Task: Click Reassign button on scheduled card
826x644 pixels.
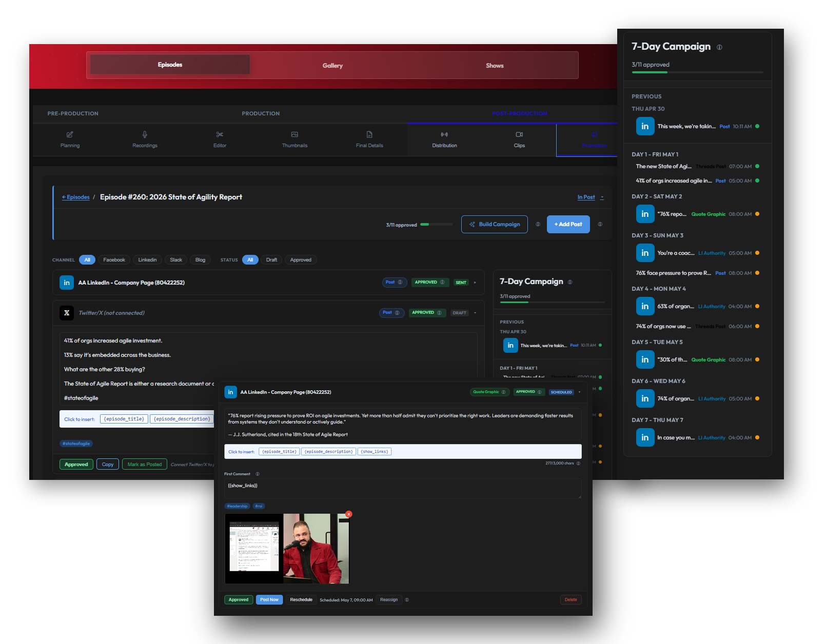Action: click(389, 599)
